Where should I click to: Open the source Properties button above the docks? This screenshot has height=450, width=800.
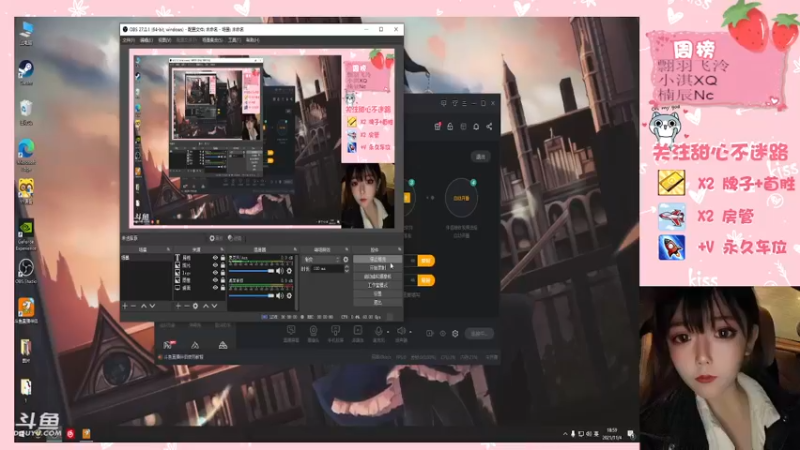pyautogui.click(x=216, y=238)
